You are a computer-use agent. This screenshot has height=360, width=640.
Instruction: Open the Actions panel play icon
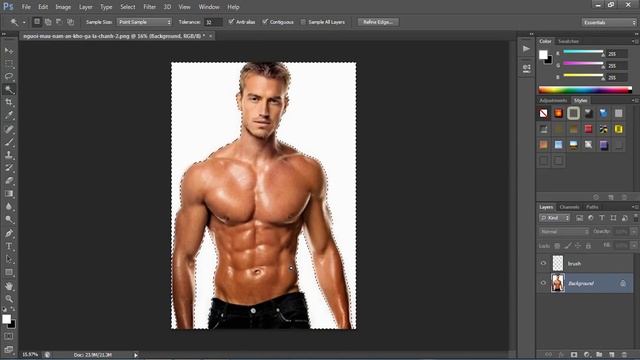[526, 49]
